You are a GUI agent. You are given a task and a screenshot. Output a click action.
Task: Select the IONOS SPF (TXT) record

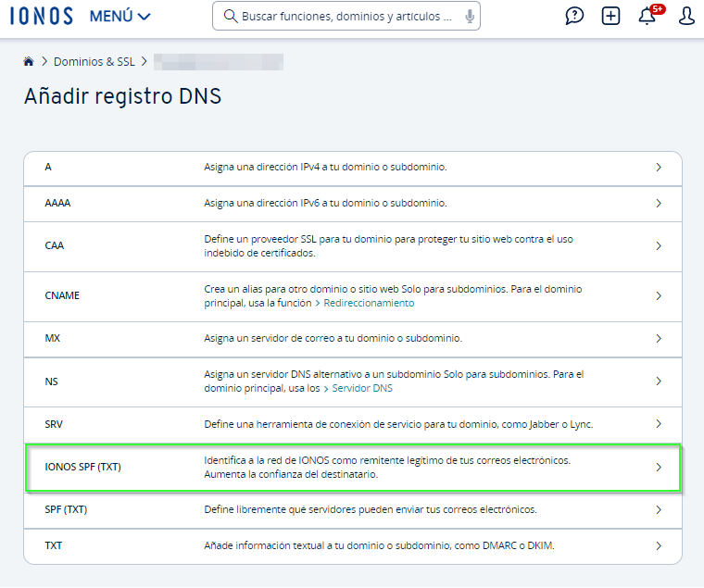(x=353, y=468)
